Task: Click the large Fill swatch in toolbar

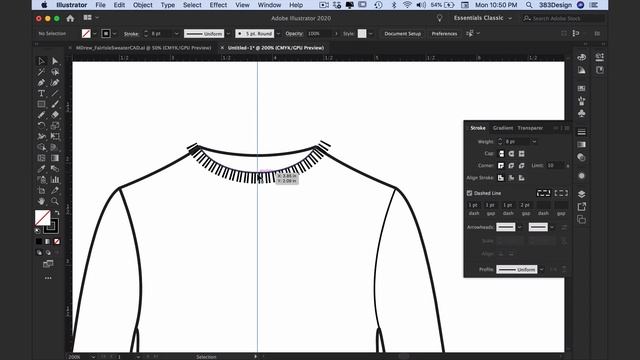Action: click(42, 218)
